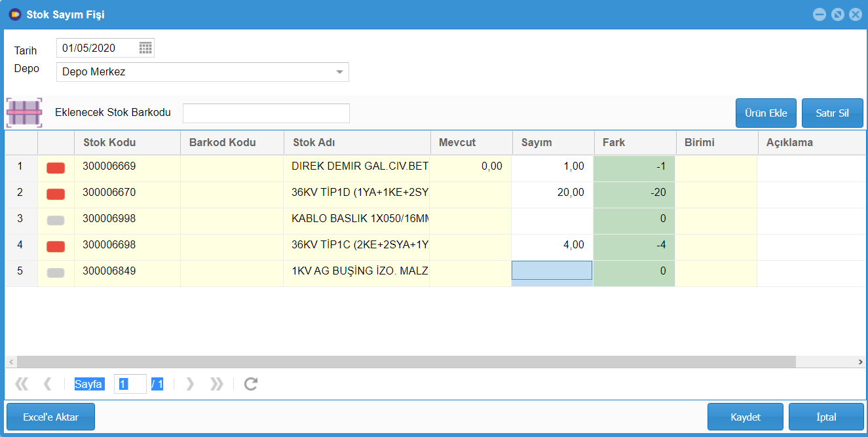Screen dimensions: 868x437
Task: Click the Fark column header
Action: click(x=635, y=142)
